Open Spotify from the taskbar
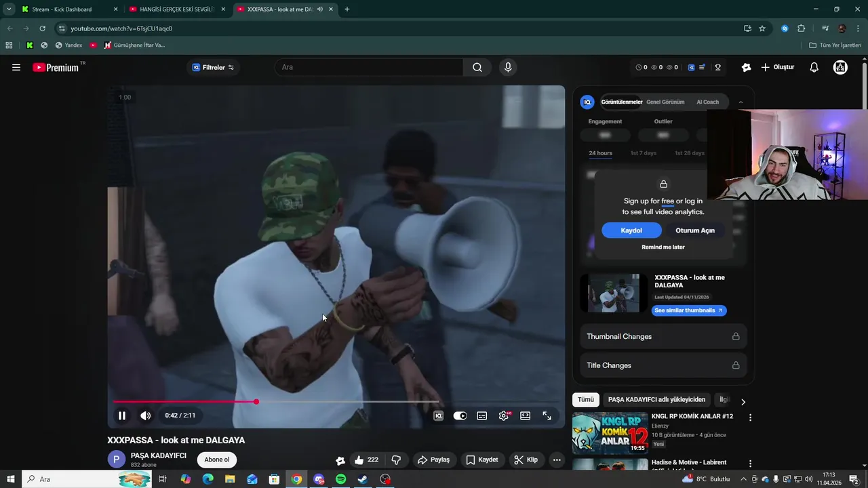The height and width of the screenshot is (488, 868). (x=341, y=479)
